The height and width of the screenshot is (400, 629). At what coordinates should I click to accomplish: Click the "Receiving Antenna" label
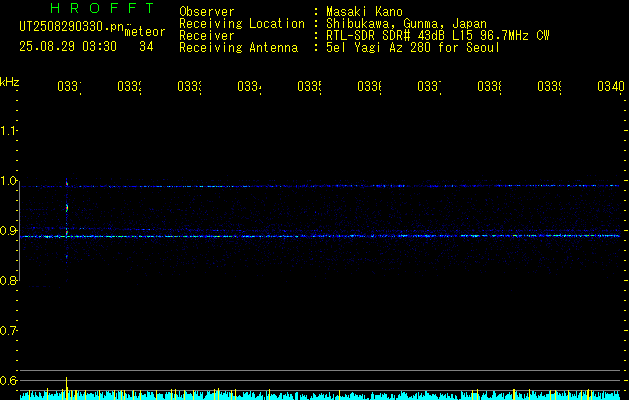tap(238, 48)
